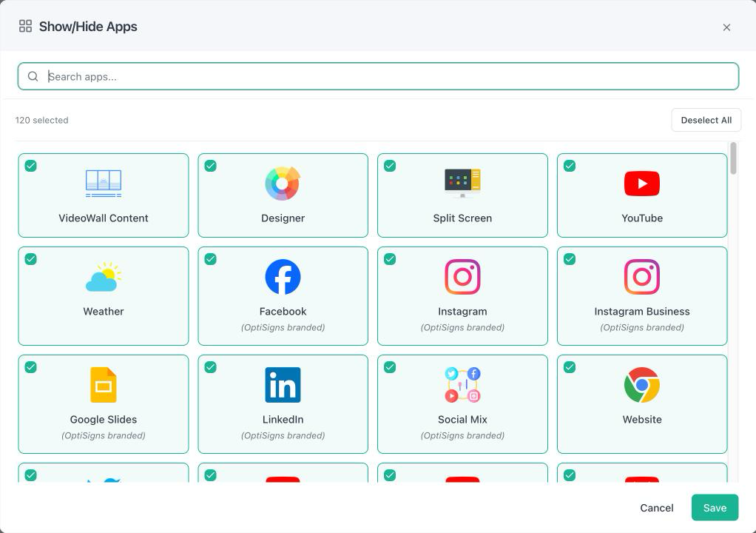Click the 120 selected count text
Screen dimensions: 756x533
click(x=41, y=120)
